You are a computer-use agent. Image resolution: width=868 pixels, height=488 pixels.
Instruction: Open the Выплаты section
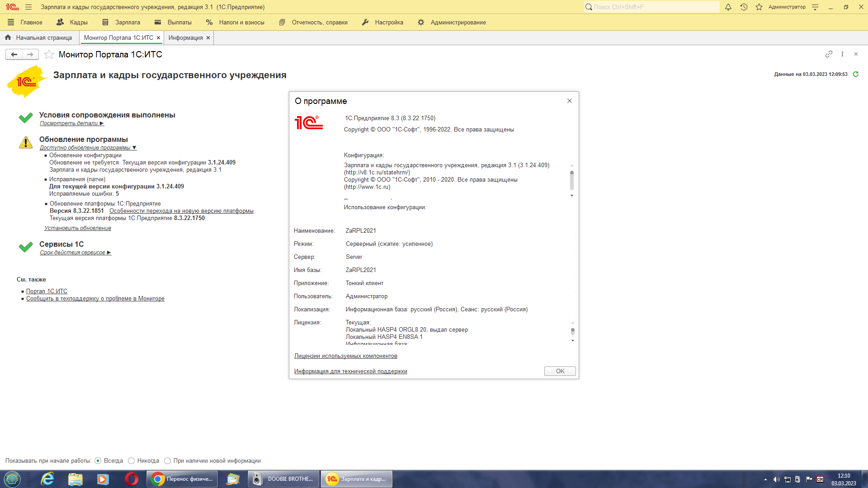pyautogui.click(x=173, y=22)
